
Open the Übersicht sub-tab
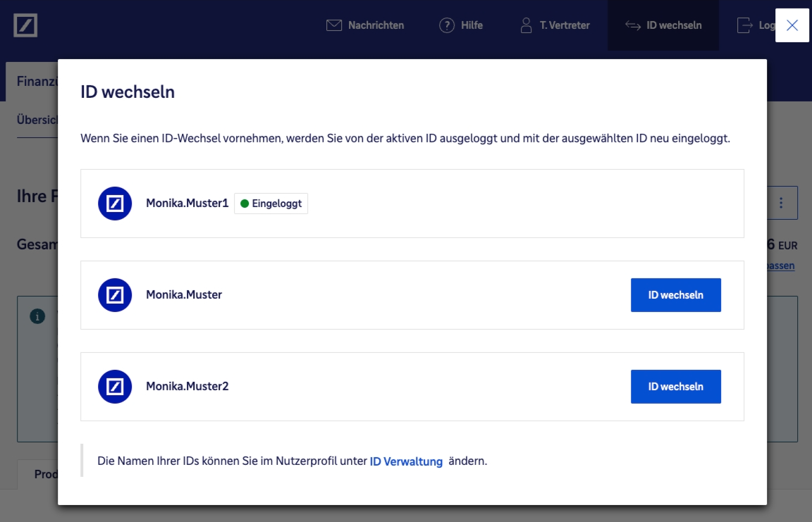tap(37, 120)
